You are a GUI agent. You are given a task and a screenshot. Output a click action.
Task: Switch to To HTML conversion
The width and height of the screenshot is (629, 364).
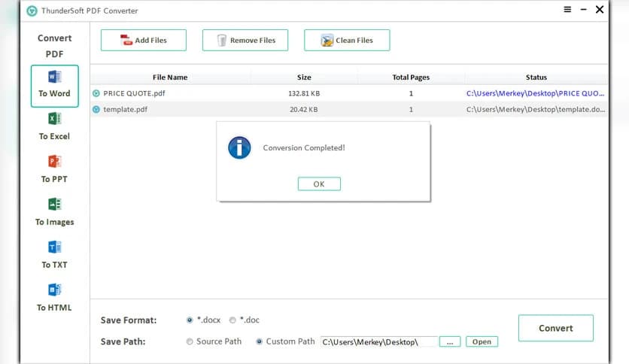click(x=55, y=298)
